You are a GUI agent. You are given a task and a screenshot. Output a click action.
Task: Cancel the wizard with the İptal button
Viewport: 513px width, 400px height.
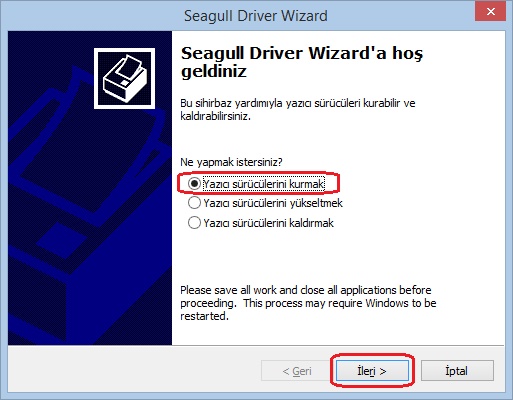pyautogui.click(x=457, y=371)
